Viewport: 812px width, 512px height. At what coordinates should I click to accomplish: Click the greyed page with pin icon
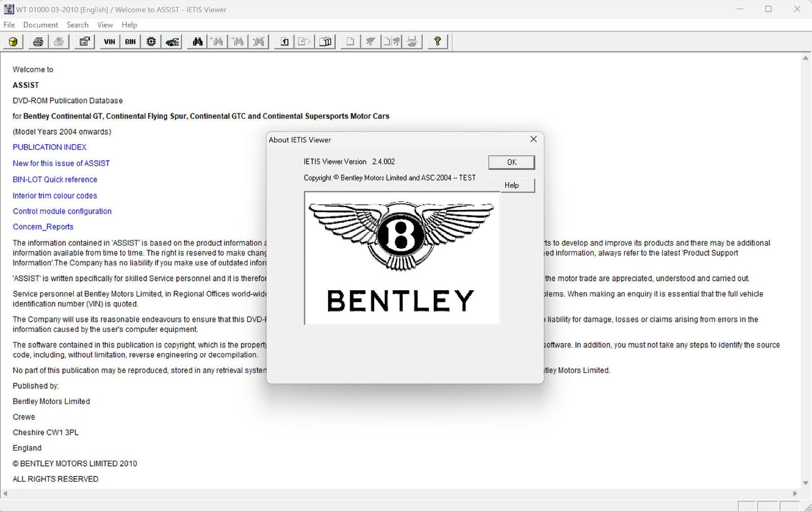(392, 42)
